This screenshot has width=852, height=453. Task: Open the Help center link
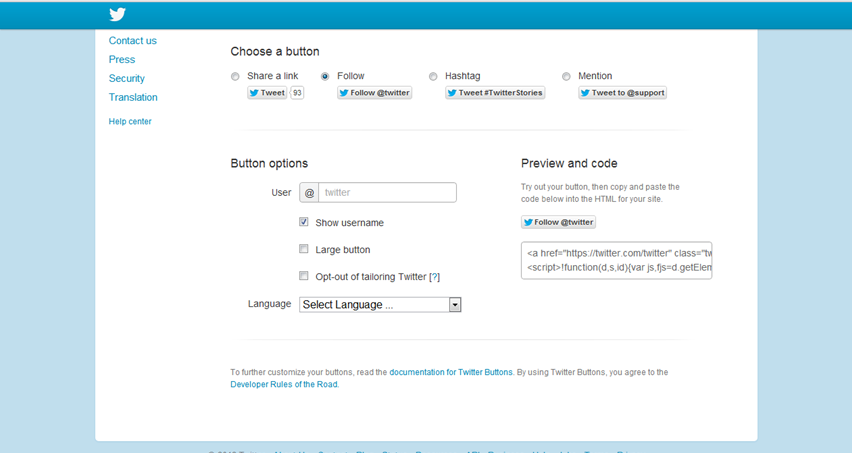(x=130, y=122)
